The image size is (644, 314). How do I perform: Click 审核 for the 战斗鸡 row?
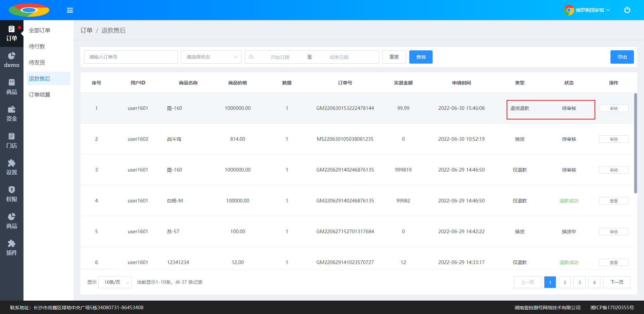614,139
